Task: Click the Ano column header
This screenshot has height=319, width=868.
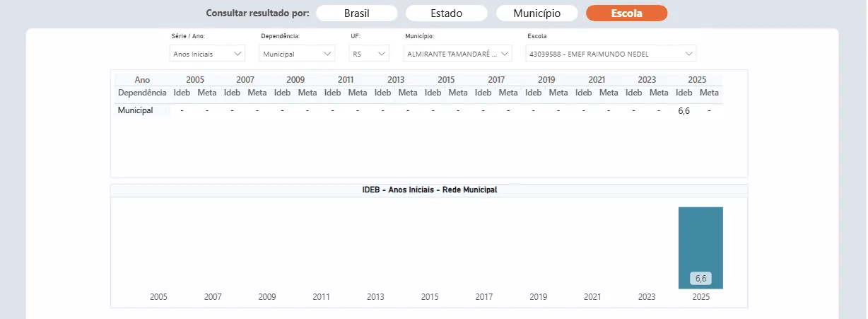Action: click(142, 80)
